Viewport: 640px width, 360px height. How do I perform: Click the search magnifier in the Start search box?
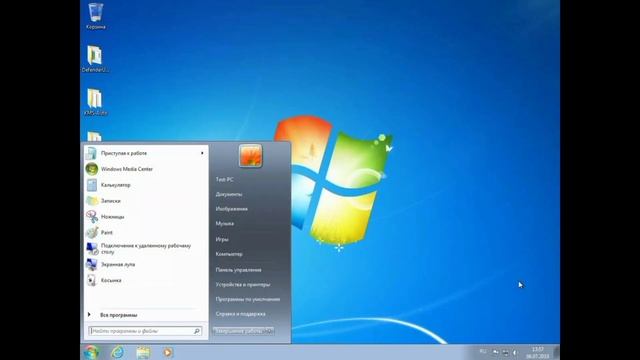(197, 331)
